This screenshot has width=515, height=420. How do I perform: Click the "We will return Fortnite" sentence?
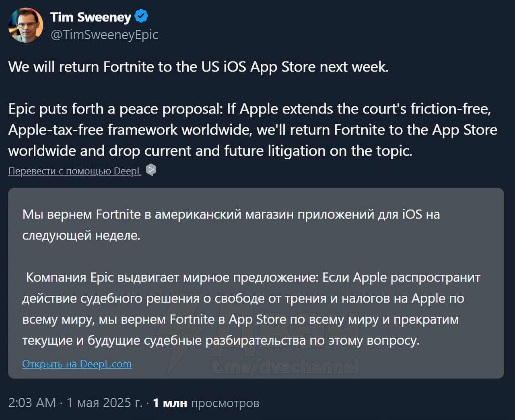(x=198, y=67)
